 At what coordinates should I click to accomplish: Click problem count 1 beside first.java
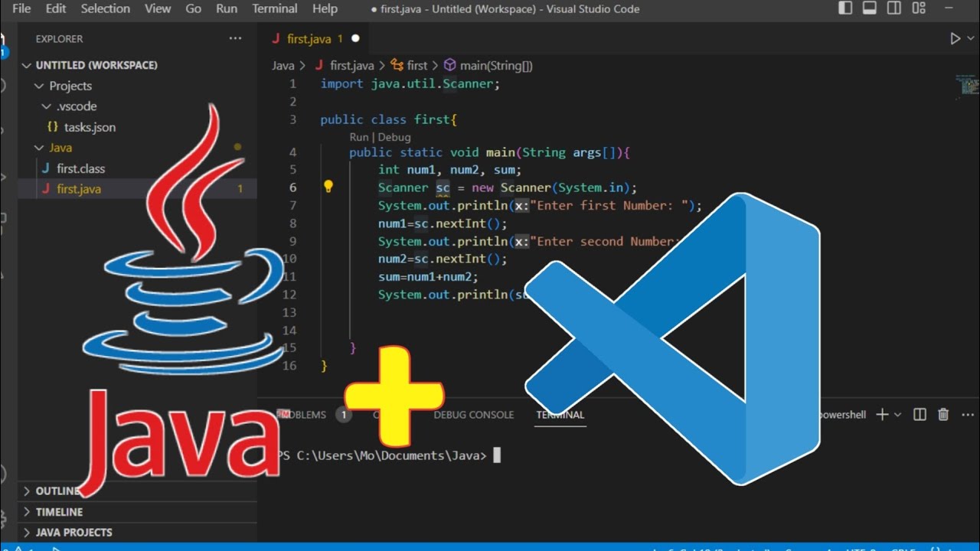tap(240, 189)
